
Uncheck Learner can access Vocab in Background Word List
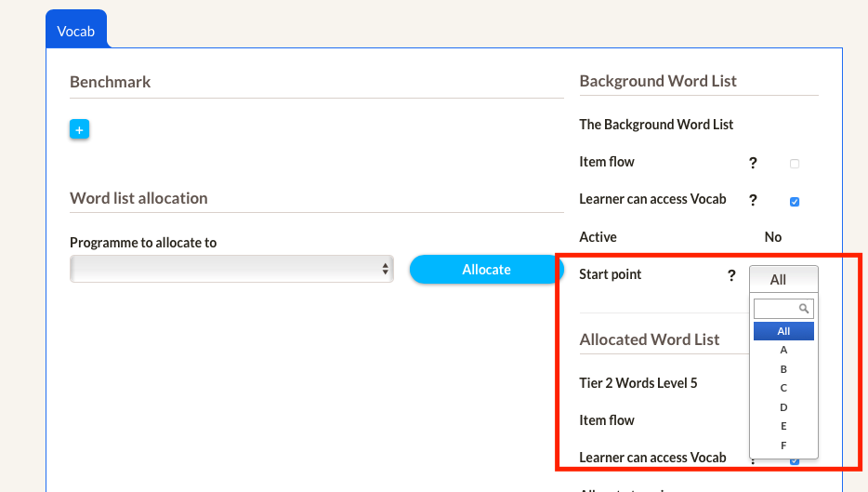click(x=795, y=202)
